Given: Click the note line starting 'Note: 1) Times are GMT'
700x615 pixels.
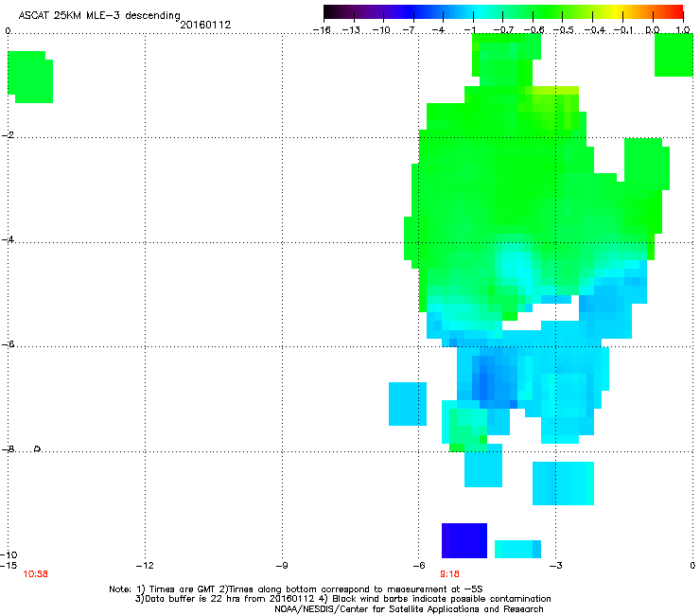Looking at the screenshot, I should click(295, 589).
